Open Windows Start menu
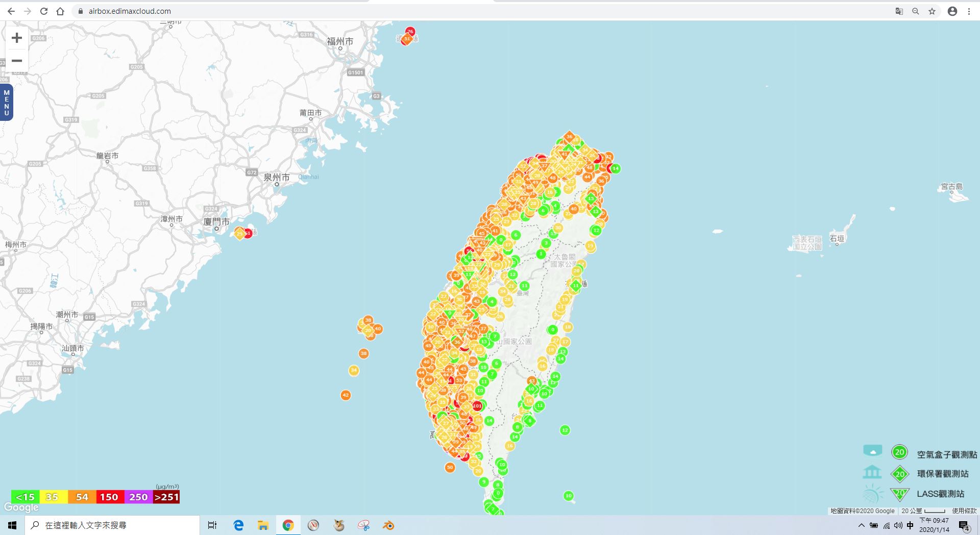Screen dimensions: 980x535 [x=12, y=525]
